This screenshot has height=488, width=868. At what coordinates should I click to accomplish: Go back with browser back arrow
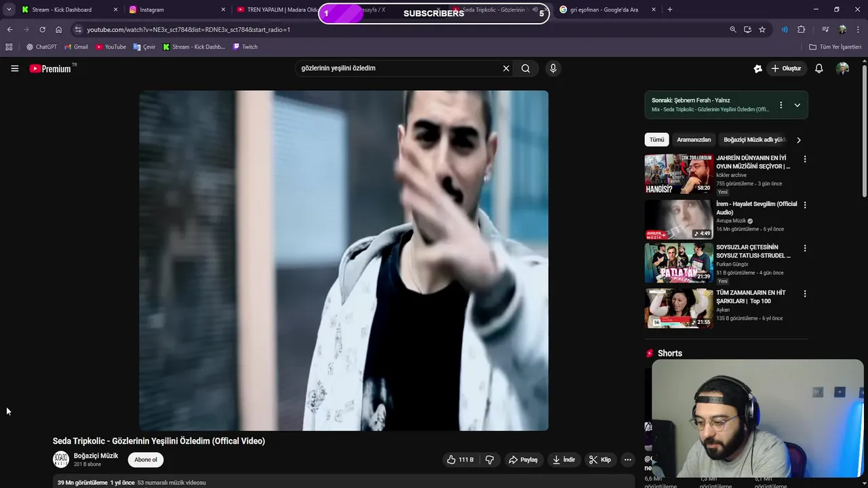tap(9, 30)
